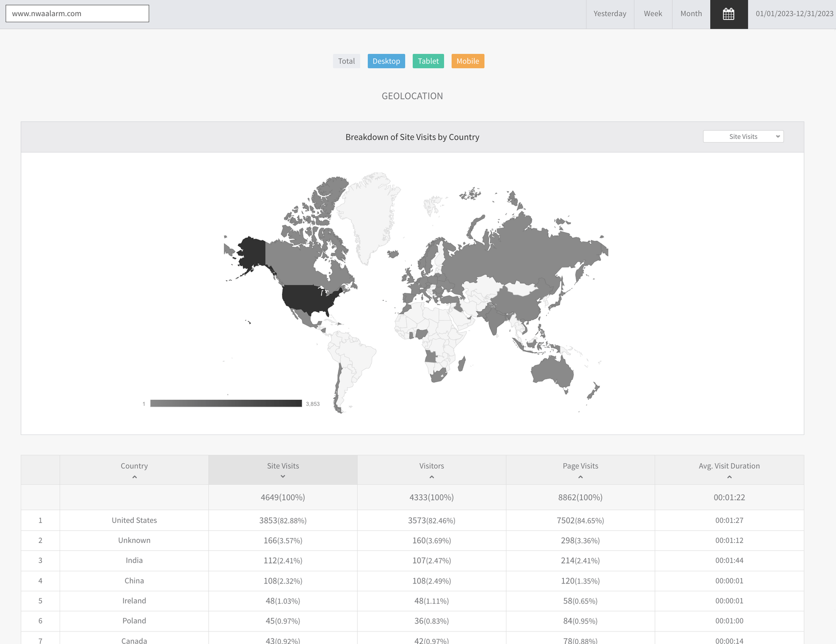Image resolution: width=836 pixels, height=644 pixels.
Task: Toggle the Total device filter
Action: coord(347,61)
